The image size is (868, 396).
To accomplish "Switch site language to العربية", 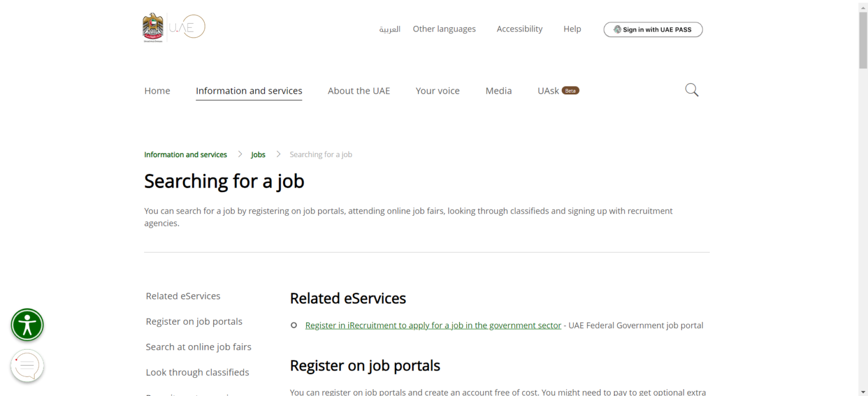I will pos(390,29).
